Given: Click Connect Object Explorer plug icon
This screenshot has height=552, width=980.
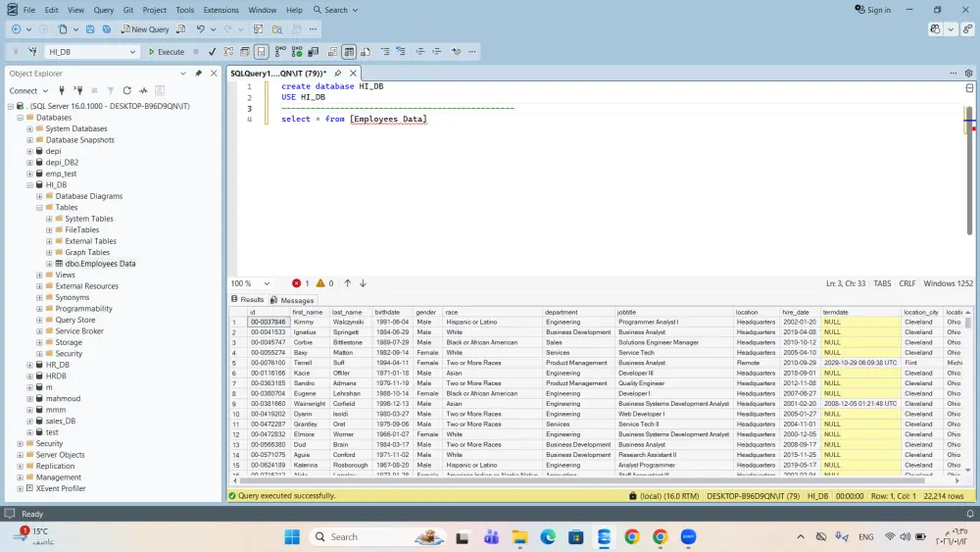Looking at the screenshot, I should (x=62, y=90).
